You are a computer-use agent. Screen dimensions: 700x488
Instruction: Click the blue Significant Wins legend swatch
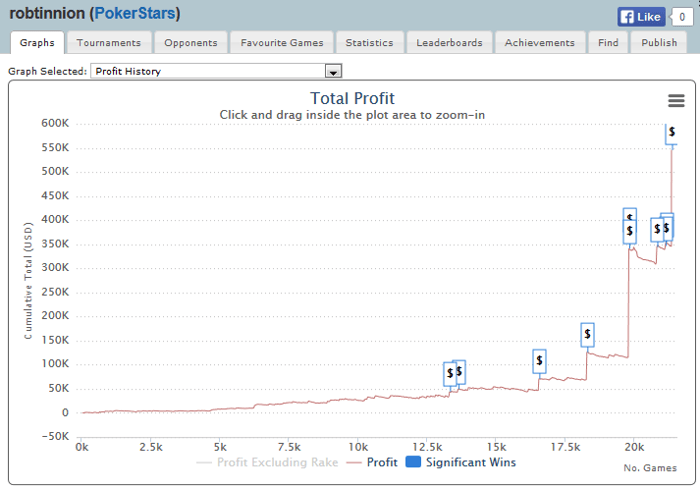coord(413,462)
